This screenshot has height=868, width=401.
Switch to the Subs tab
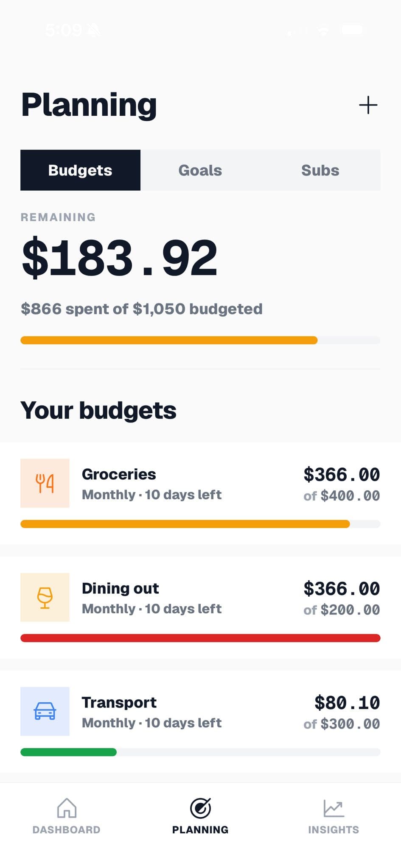320,170
